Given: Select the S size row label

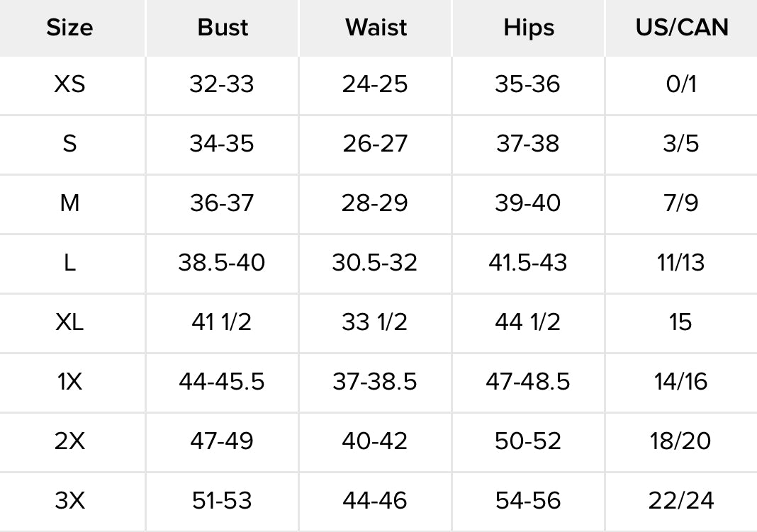Looking at the screenshot, I should click(x=69, y=144).
